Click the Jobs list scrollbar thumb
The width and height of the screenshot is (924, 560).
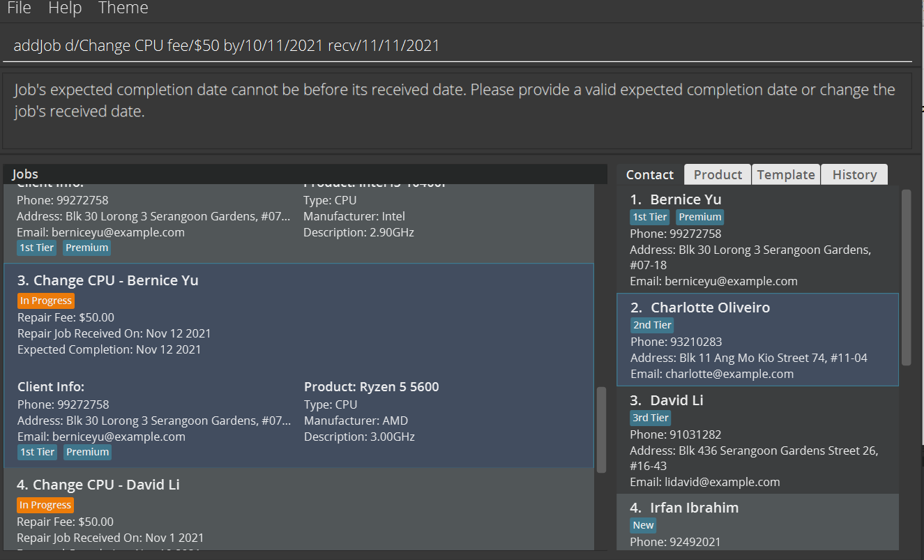601,430
